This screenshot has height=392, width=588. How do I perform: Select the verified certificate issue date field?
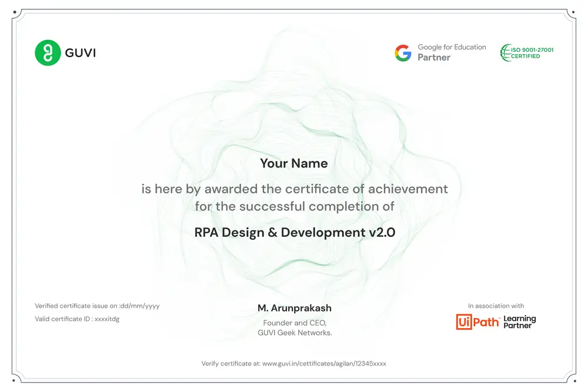click(97, 306)
